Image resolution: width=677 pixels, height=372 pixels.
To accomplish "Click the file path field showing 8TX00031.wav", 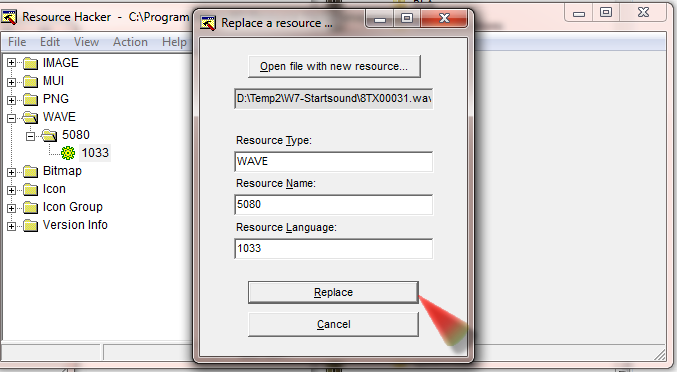I will coord(333,98).
